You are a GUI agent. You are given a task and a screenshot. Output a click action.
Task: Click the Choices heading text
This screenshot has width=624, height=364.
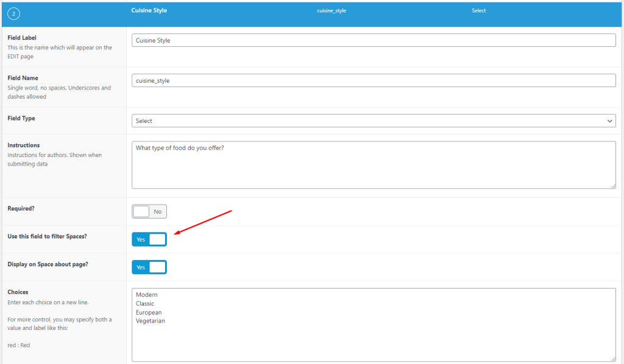tap(18, 292)
